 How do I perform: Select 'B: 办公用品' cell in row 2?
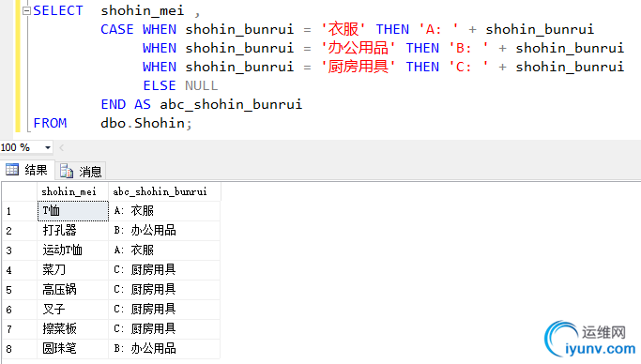coord(164,231)
